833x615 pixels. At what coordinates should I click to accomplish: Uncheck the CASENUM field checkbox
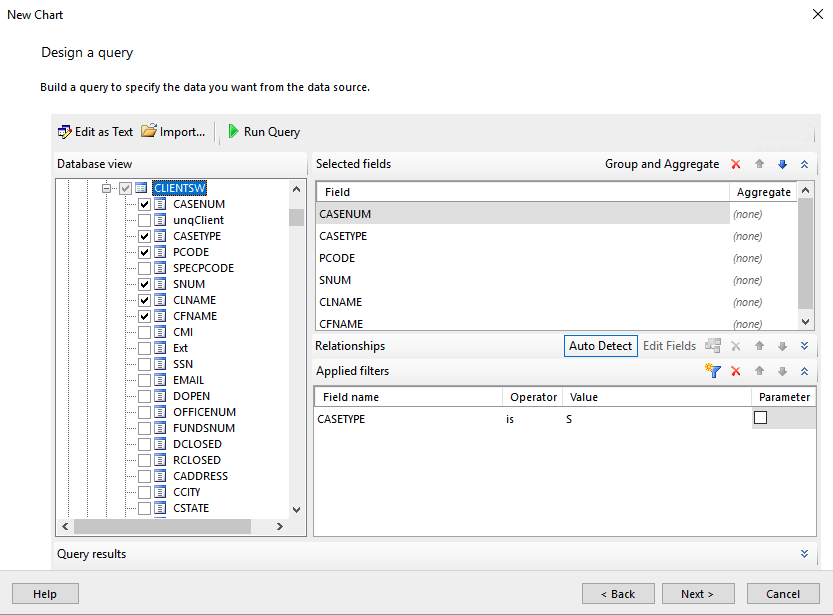(145, 204)
